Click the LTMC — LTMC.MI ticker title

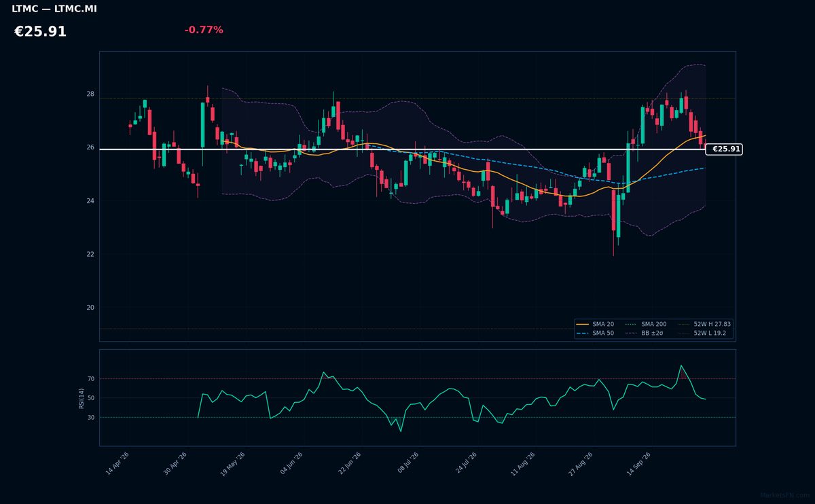coord(54,9)
